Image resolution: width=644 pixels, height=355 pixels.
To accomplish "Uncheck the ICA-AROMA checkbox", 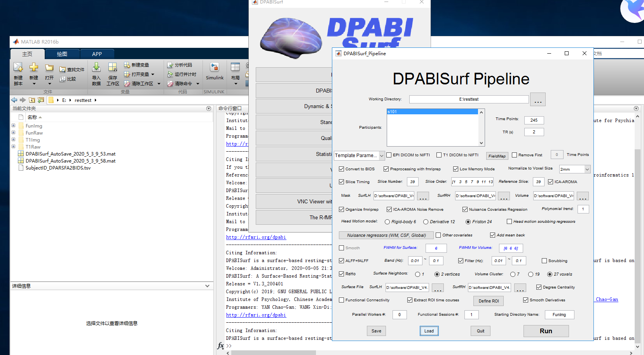I will click(x=550, y=182).
